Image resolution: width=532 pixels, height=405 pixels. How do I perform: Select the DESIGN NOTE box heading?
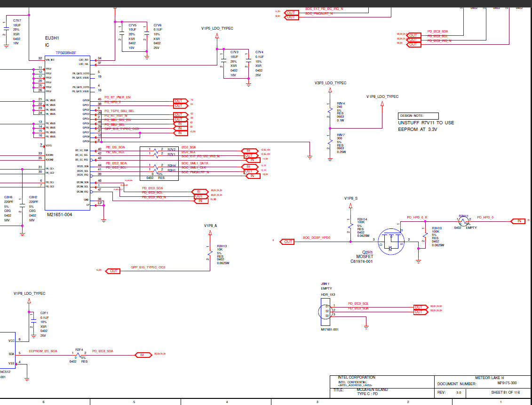click(x=418, y=116)
